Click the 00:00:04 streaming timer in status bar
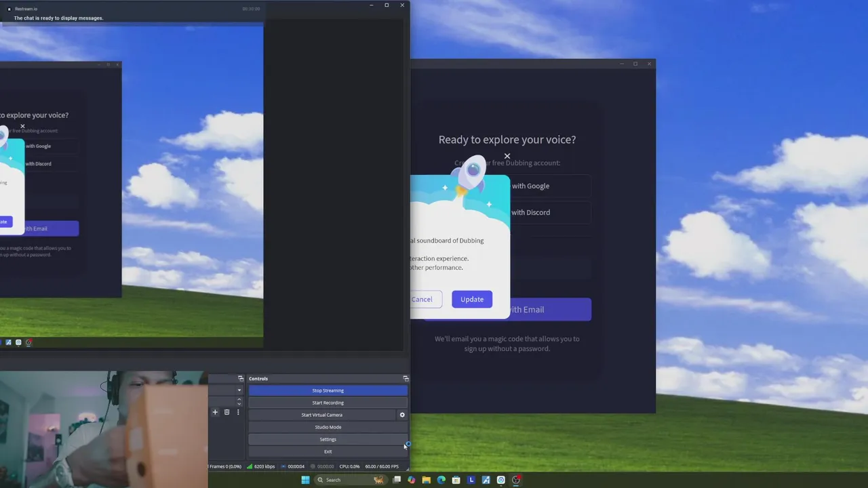This screenshot has height=488, width=868. [x=292, y=466]
